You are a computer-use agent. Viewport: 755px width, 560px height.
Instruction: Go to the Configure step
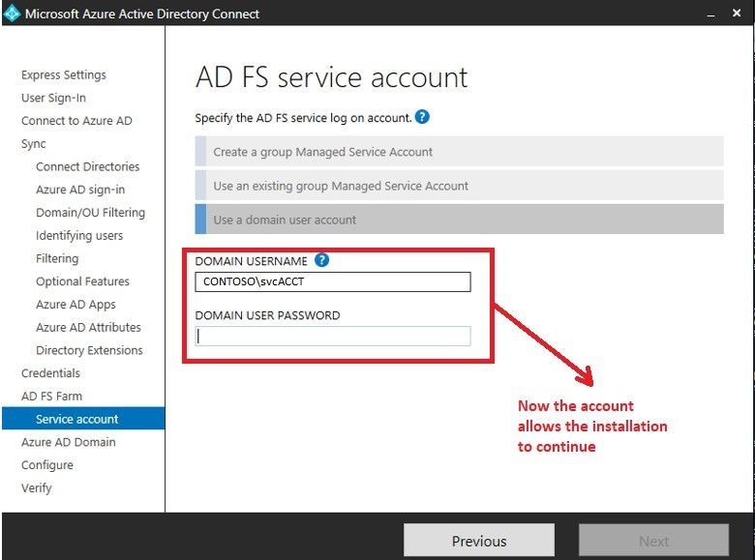[x=47, y=465]
